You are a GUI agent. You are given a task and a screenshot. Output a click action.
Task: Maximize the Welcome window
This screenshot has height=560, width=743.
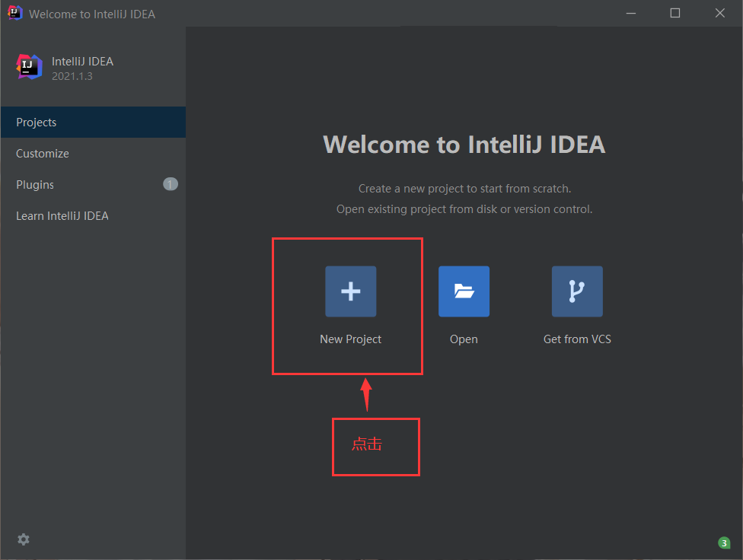click(x=675, y=13)
